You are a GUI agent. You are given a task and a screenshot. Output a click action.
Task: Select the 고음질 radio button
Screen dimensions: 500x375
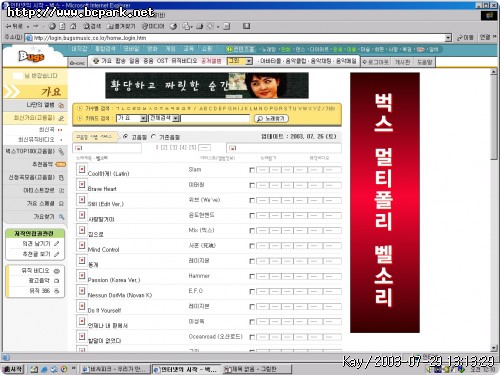(x=126, y=136)
